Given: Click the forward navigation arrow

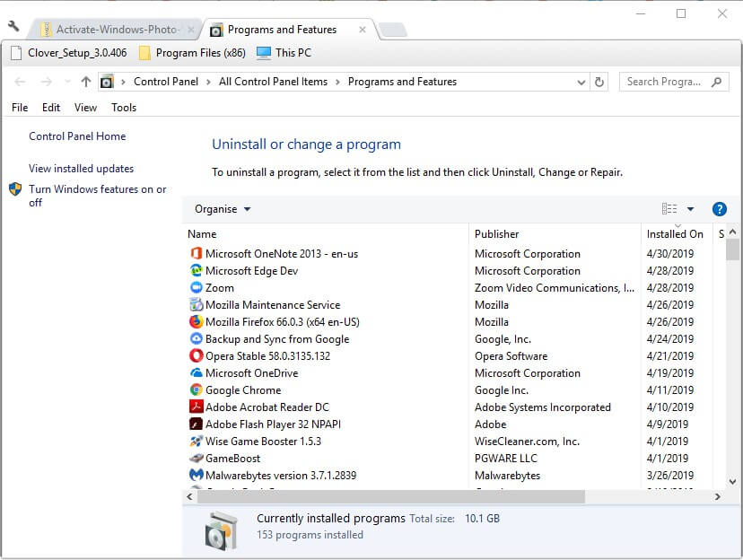Looking at the screenshot, I should point(46,82).
